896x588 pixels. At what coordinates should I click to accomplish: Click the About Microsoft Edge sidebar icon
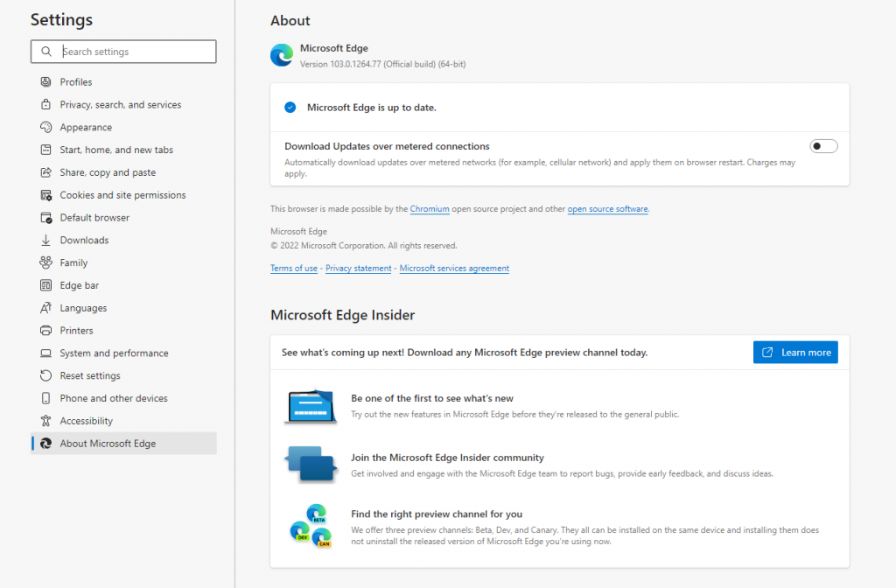click(x=45, y=444)
